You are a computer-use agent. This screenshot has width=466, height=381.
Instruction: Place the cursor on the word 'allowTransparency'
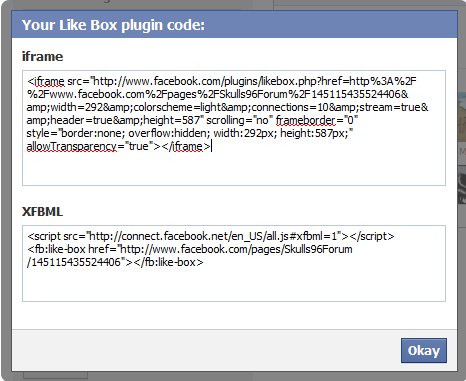click(72, 146)
